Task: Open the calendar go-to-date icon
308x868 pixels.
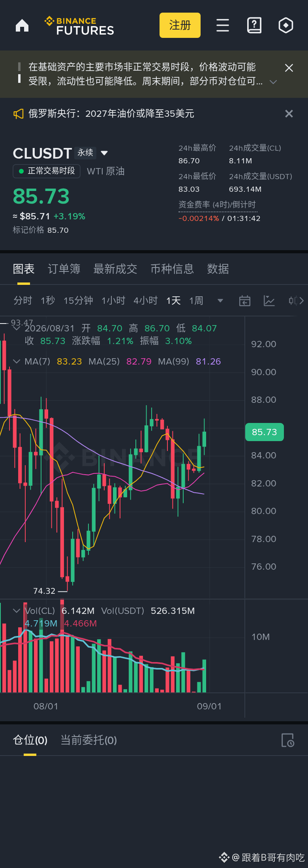Action: (x=245, y=301)
